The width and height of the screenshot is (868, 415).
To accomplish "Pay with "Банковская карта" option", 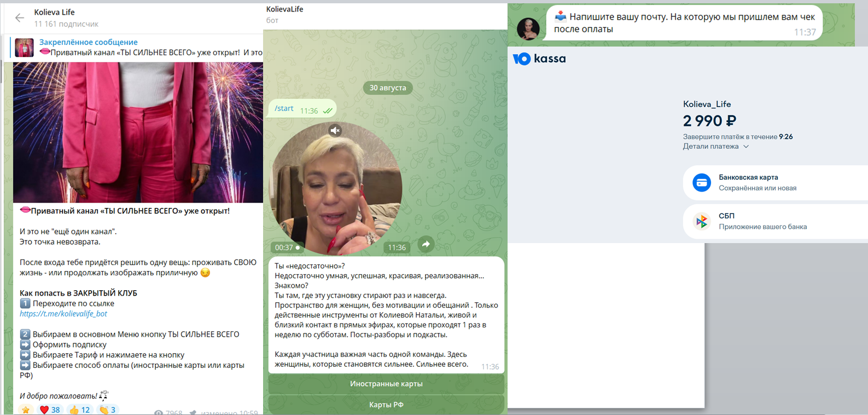I will point(775,182).
